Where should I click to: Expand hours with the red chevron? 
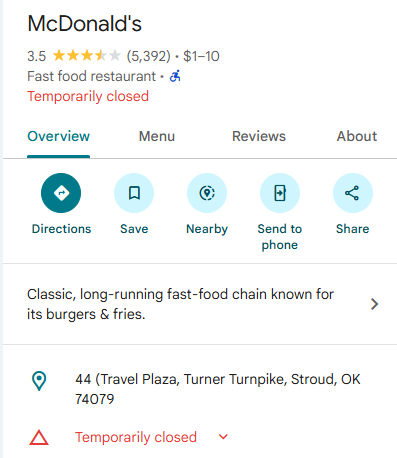point(223,437)
